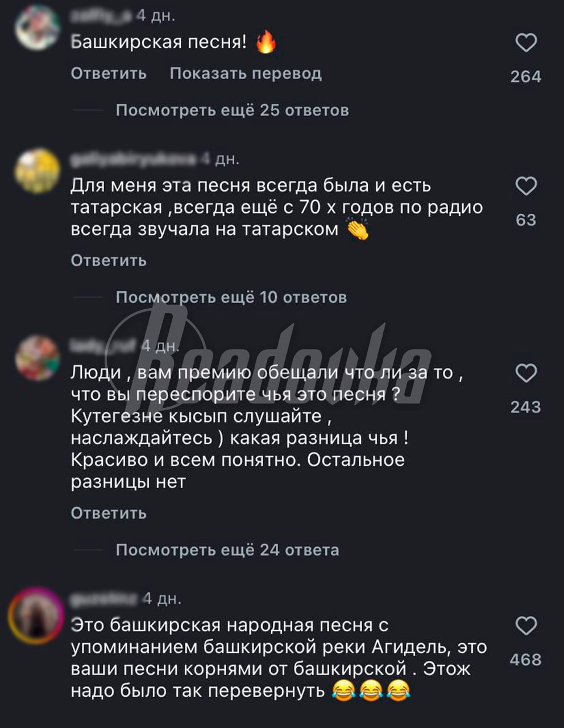
Task: Open first commenter's profile avatar
Action: [38, 27]
